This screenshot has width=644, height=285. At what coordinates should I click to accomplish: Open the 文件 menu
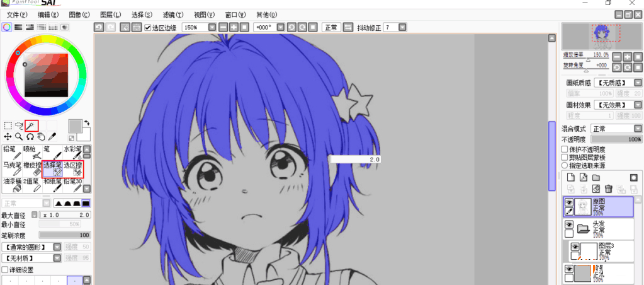[x=17, y=15]
